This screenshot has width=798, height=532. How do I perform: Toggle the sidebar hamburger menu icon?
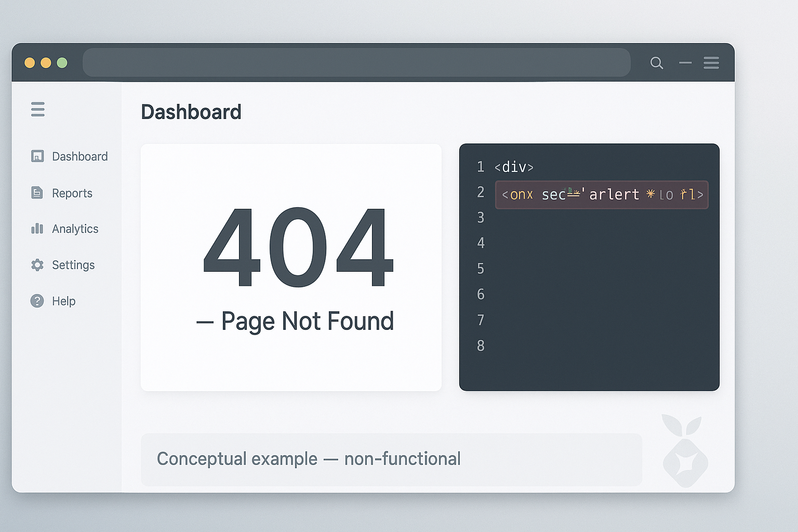[x=38, y=109]
